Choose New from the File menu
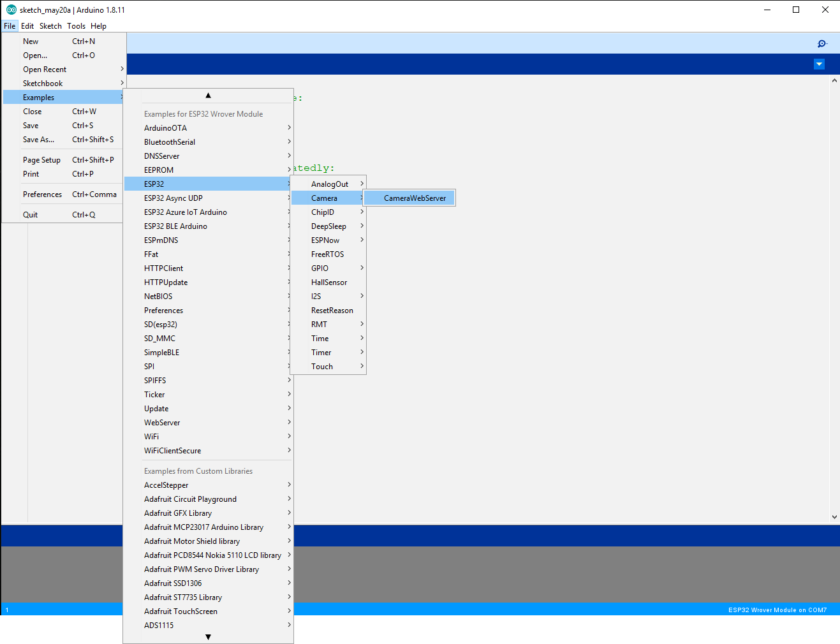The image size is (840, 644). (x=64, y=41)
